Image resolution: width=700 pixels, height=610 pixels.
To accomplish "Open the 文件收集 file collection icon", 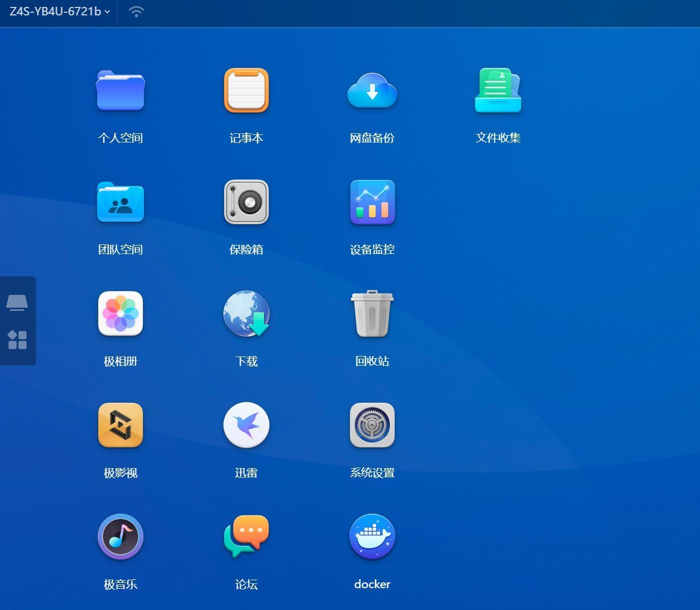I will (498, 90).
